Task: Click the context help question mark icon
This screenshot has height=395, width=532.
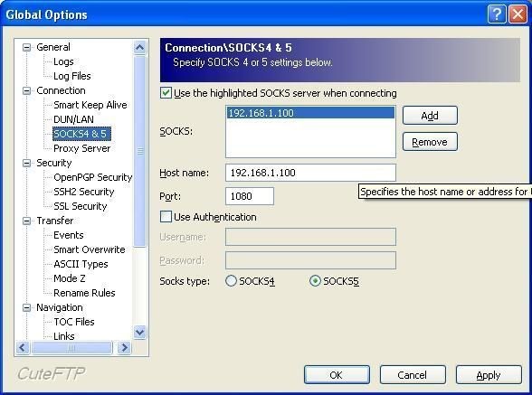Action: pos(497,14)
